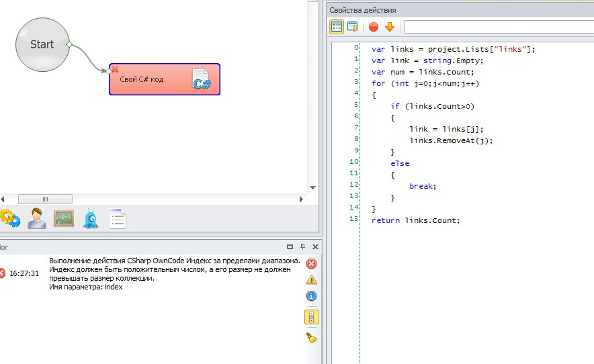Toggle info messages filter in log
Screen dimensions: 594x364
coord(311,295)
